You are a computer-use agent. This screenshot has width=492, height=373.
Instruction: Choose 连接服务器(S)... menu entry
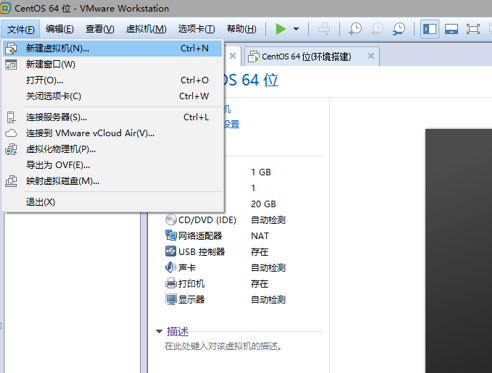(x=113, y=117)
